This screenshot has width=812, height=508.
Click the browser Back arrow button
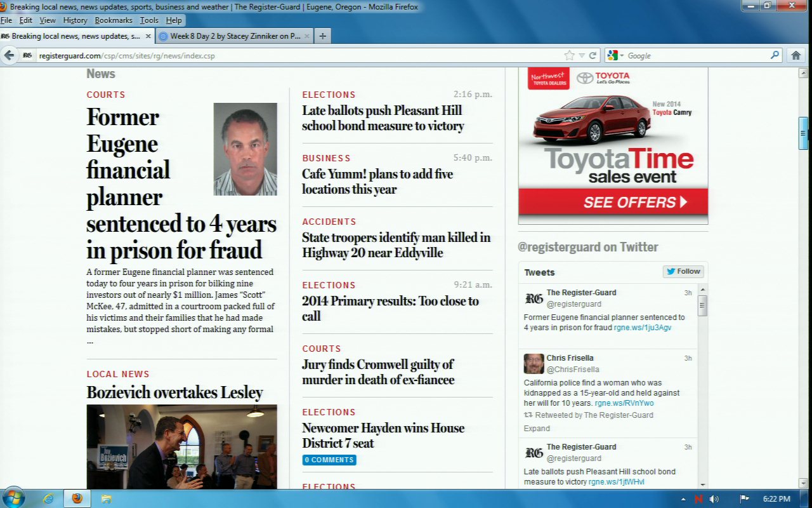point(10,55)
